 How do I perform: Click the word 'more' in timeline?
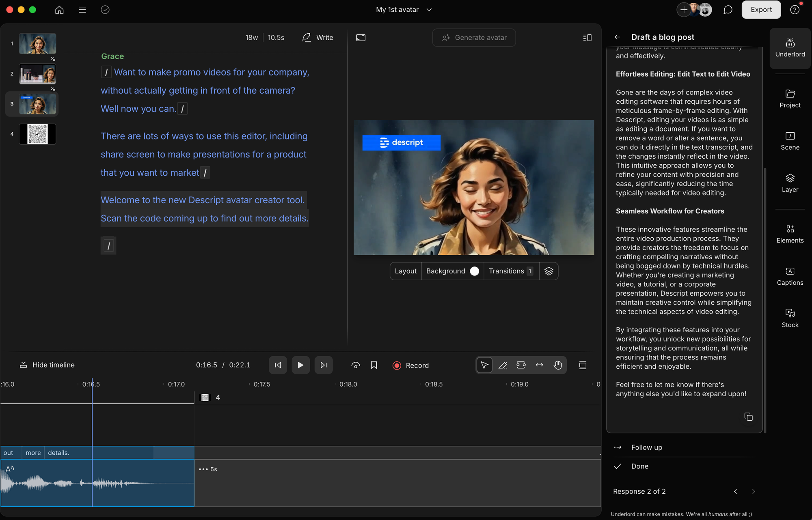click(x=33, y=453)
